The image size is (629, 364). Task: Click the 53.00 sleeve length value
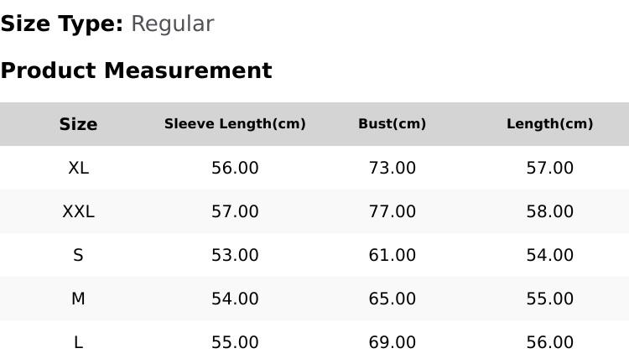pyautogui.click(x=235, y=255)
